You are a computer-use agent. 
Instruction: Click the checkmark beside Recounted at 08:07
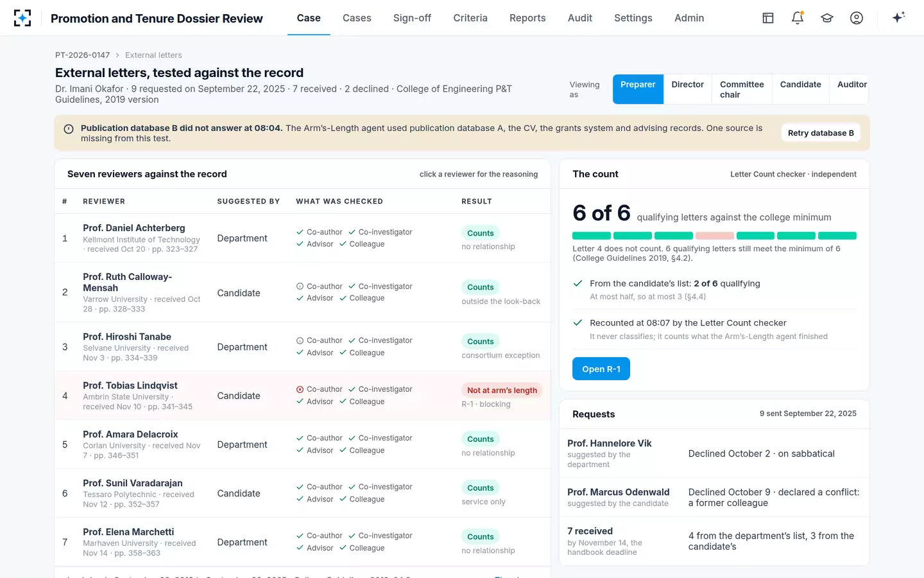[x=577, y=322]
